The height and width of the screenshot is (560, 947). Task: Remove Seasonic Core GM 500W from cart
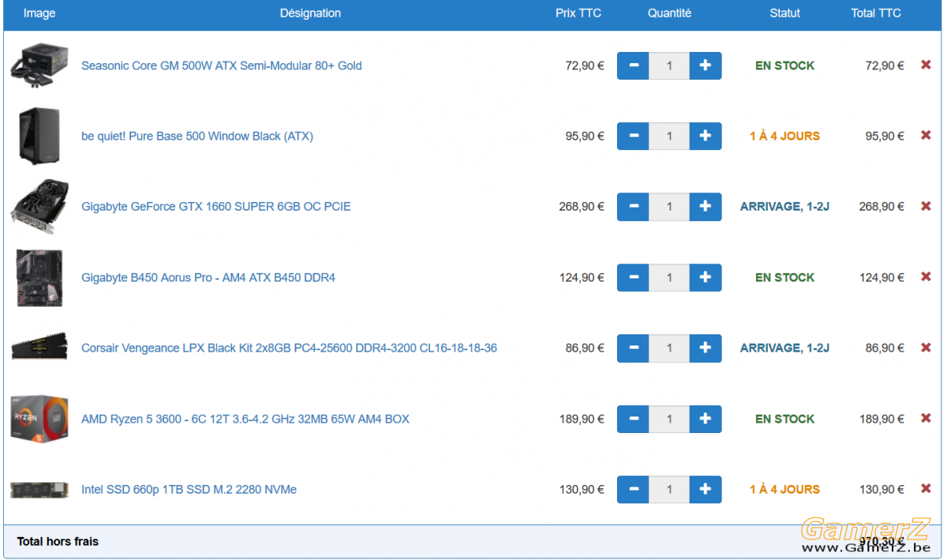click(x=926, y=65)
